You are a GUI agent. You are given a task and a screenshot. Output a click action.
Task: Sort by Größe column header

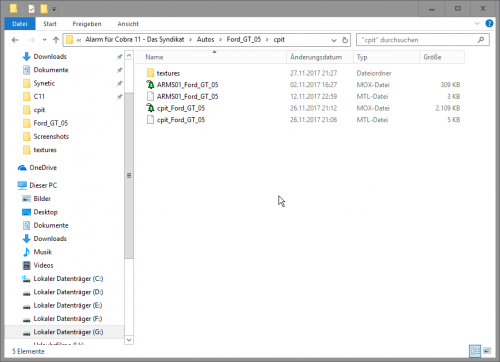point(442,57)
